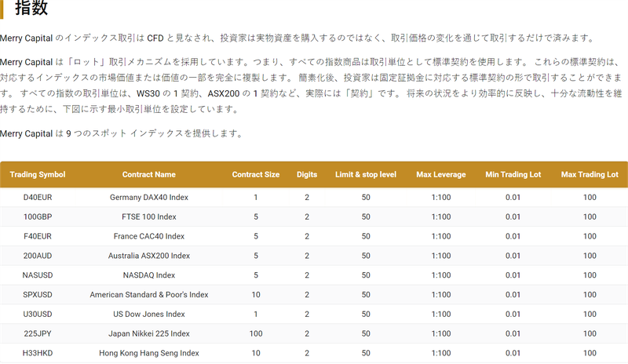628x364 pixels.
Task: Click max lot 100 in U30USD row
Action: tap(590, 314)
